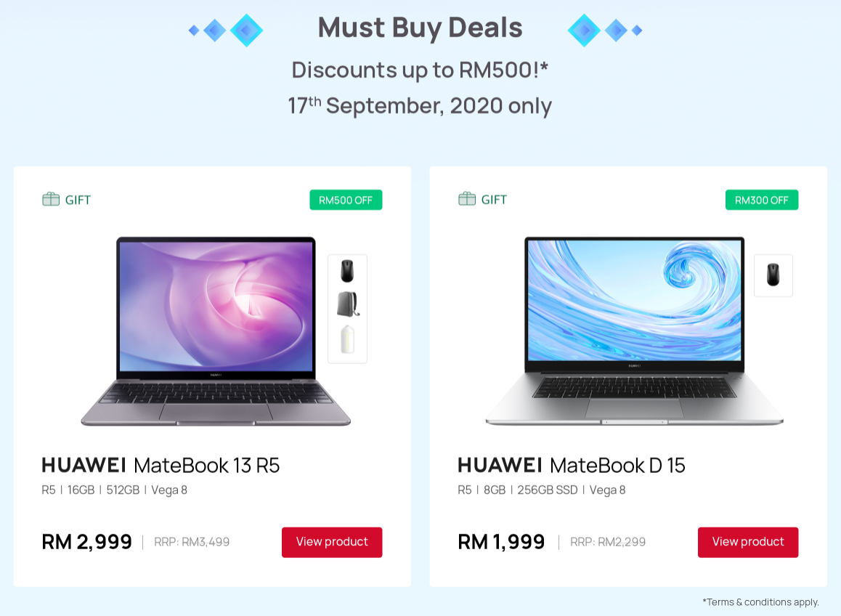The height and width of the screenshot is (616, 841).
Task: Click the Terms & conditions apply note
Action: 760,602
